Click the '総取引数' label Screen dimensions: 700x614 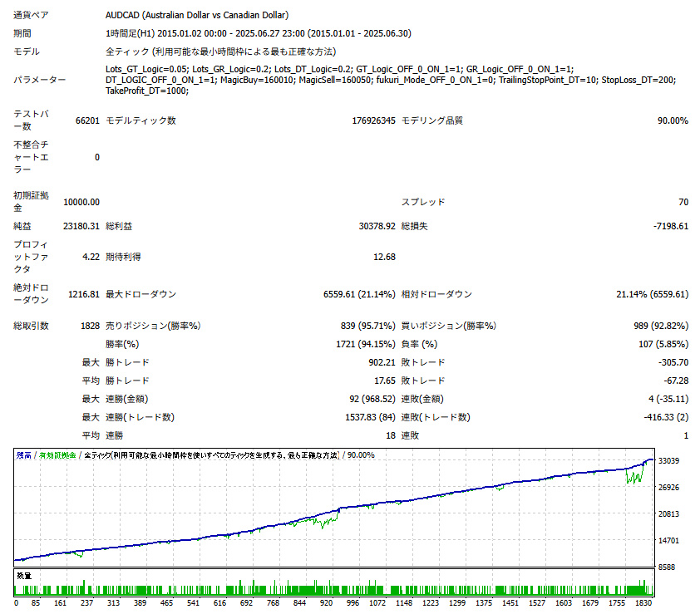(31, 327)
